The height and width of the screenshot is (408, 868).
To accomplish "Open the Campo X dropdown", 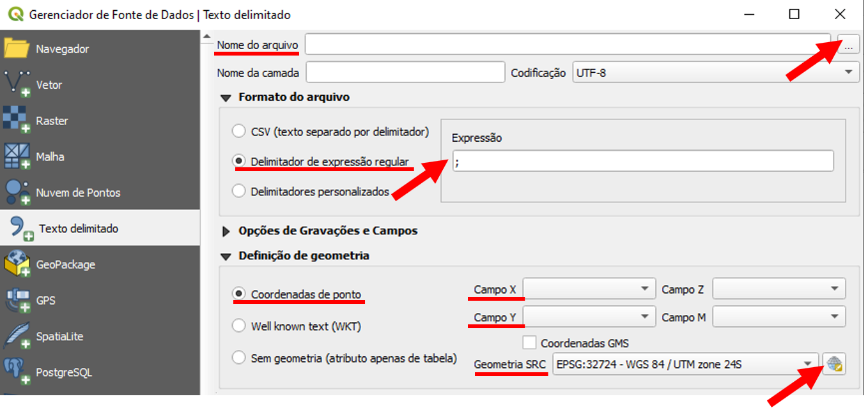I will click(x=589, y=289).
